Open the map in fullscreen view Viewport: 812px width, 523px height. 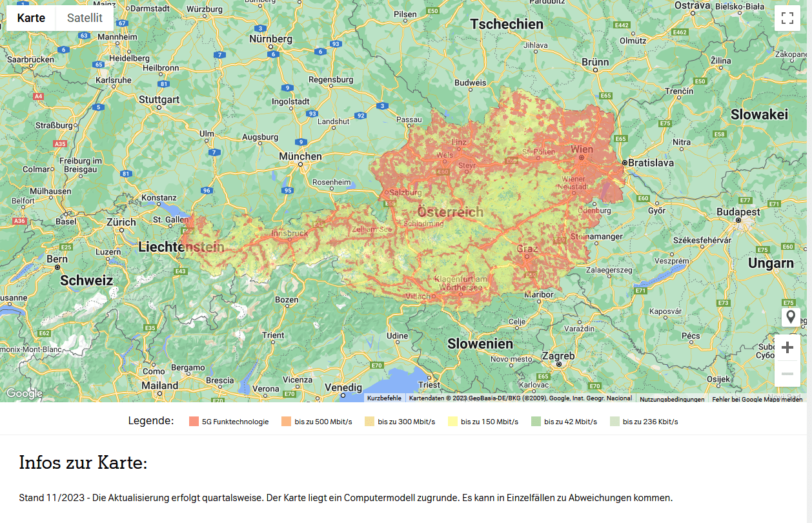[787, 18]
